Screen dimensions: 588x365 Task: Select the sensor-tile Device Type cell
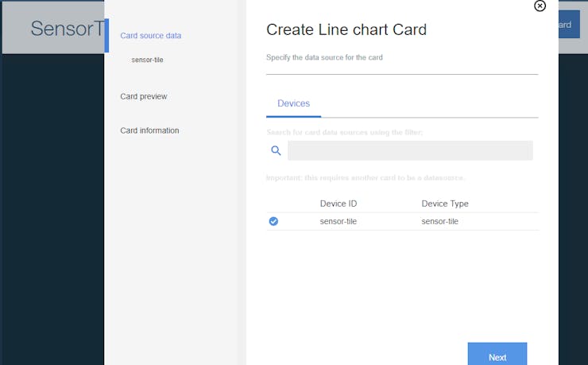coord(440,221)
